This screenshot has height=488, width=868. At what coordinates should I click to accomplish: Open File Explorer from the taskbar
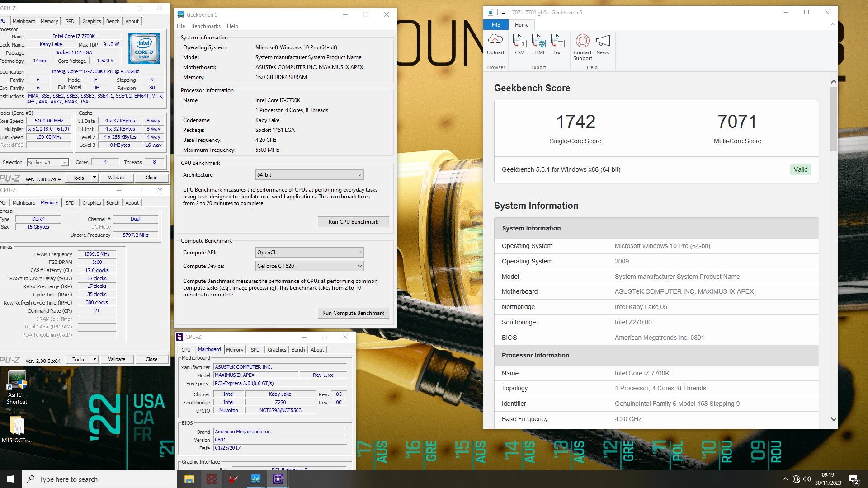(189, 479)
